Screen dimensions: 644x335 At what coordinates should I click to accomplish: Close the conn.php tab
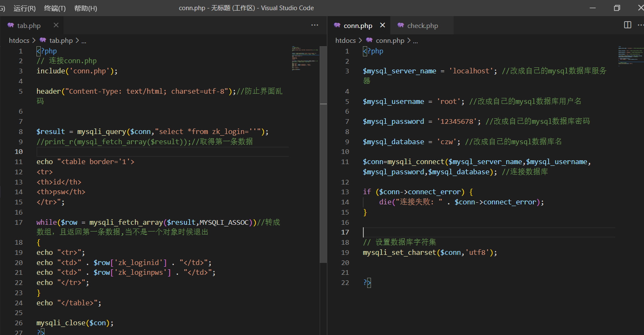(382, 25)
